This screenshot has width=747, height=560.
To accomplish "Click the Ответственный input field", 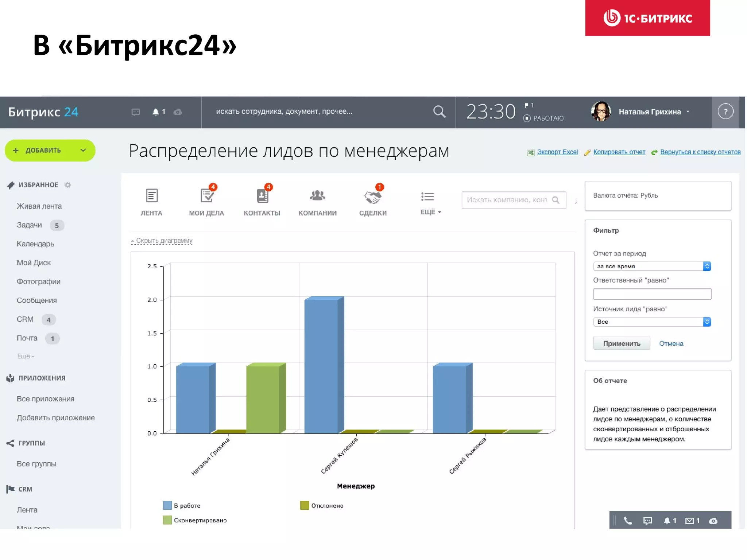I will tap(652, 294).
